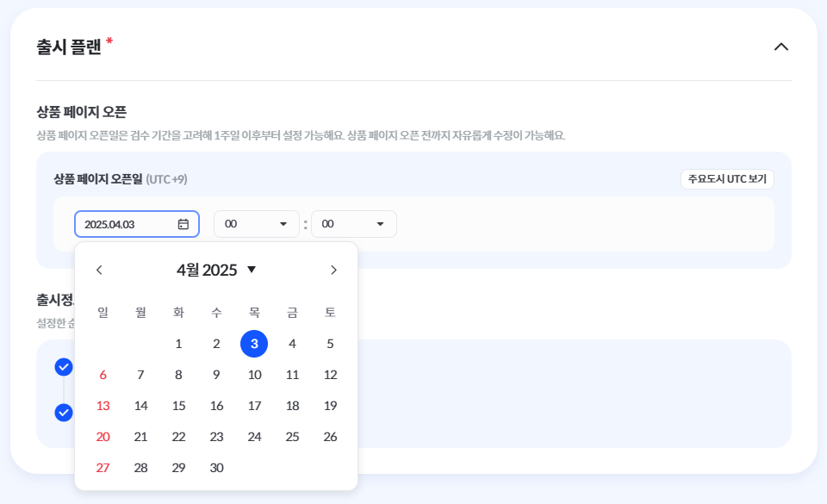Pick April 5 on the calendar
Screen dimensions: 827x504
point(330,344)
